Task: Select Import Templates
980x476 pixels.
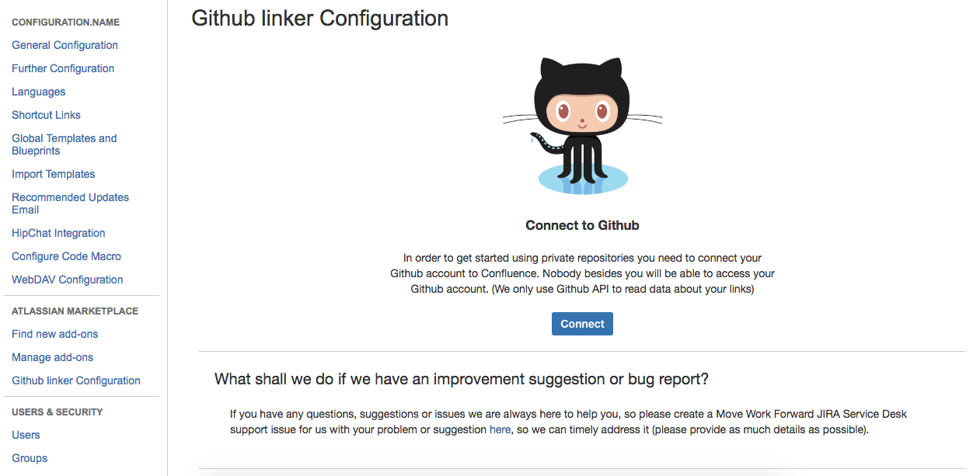Action: click(53, 174)
